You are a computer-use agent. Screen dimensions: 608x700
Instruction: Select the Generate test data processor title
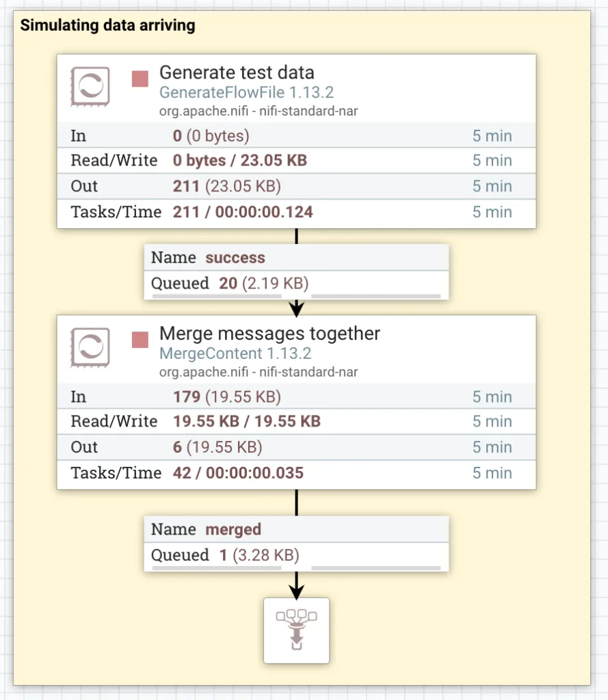(237, 72)
